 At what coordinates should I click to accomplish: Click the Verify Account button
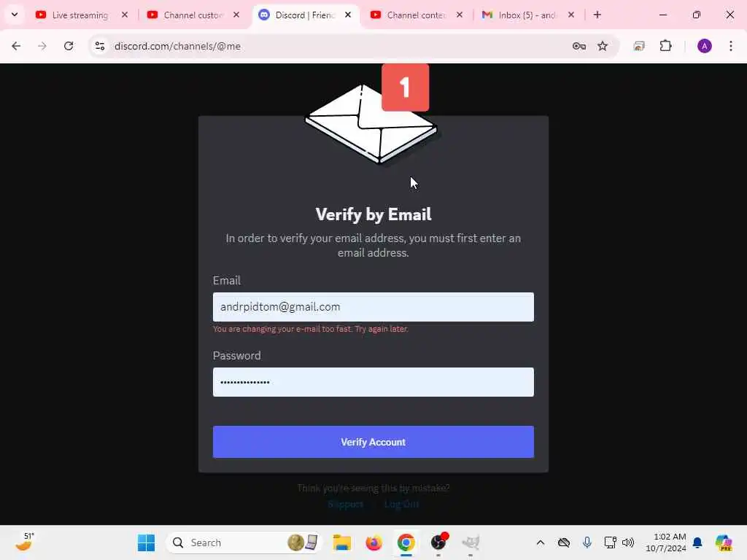pos(373,442)
